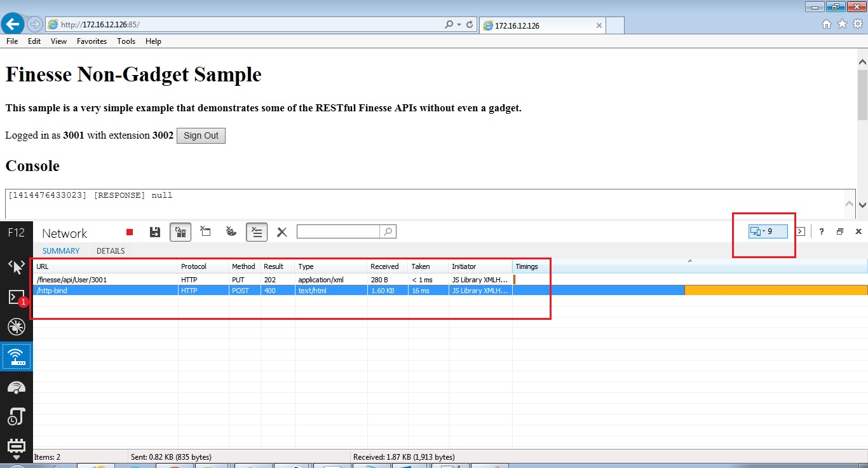Toggle Clear entries on navigate
This screenshot has width=868, height=468.
click(x=257, y=232)
